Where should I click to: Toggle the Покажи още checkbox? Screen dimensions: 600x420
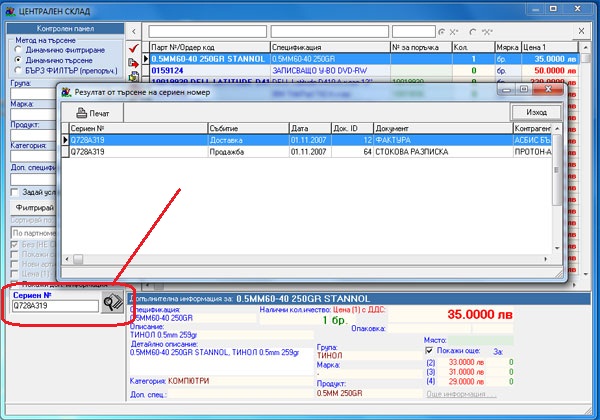click(x=431, y=351)
